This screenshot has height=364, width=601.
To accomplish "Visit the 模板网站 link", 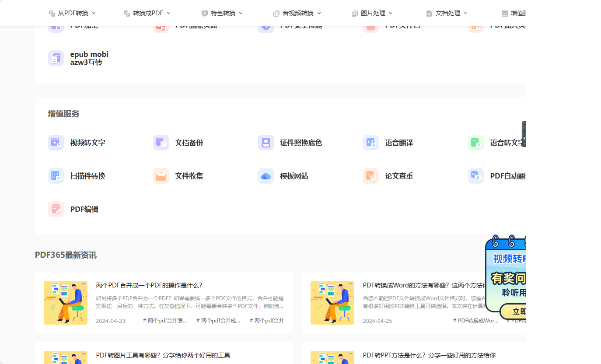I will (x=294, y=176).
